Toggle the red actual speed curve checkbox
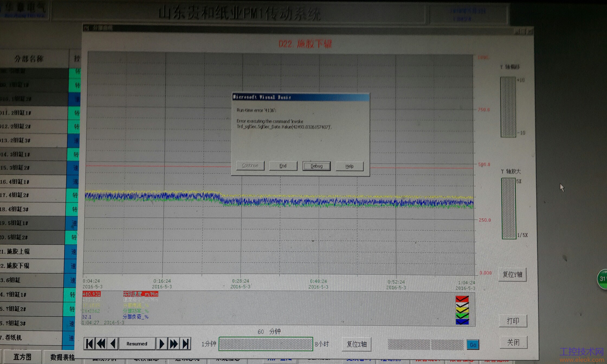Viewport: 607px width, 364px height. [x=462, y=299]
